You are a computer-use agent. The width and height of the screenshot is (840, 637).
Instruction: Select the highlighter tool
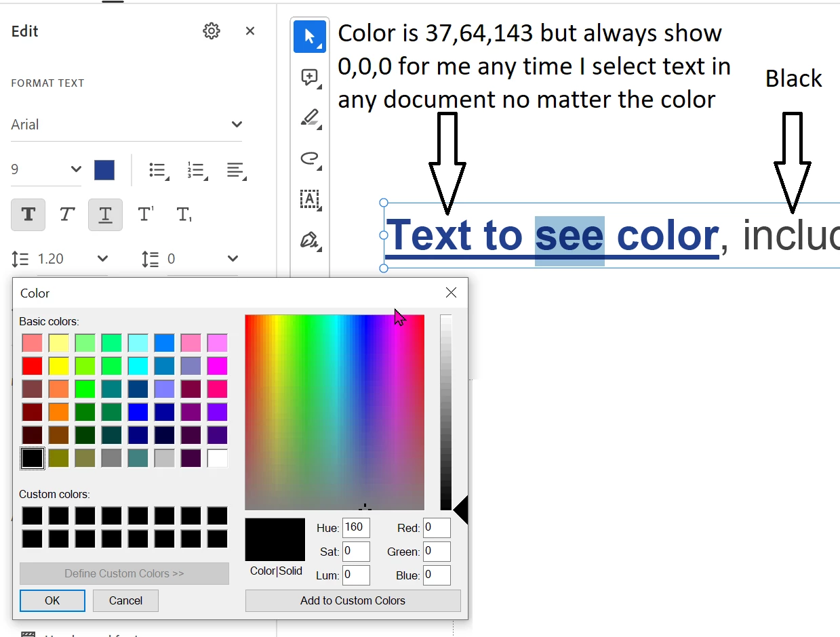tap(311, 119)
